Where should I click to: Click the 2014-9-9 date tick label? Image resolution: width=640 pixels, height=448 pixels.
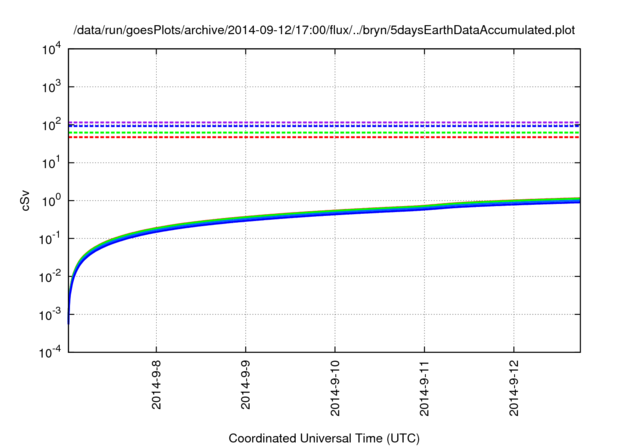click(x=245, y=385)
